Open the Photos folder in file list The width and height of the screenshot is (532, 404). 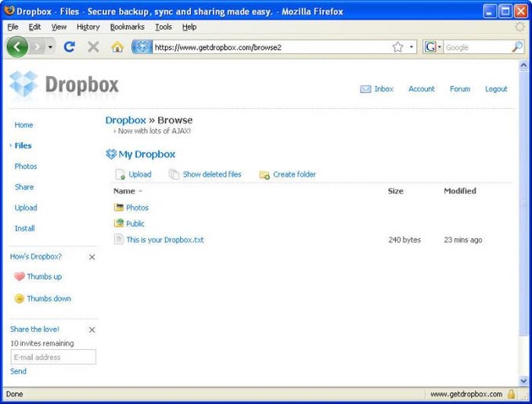point(138,207)
